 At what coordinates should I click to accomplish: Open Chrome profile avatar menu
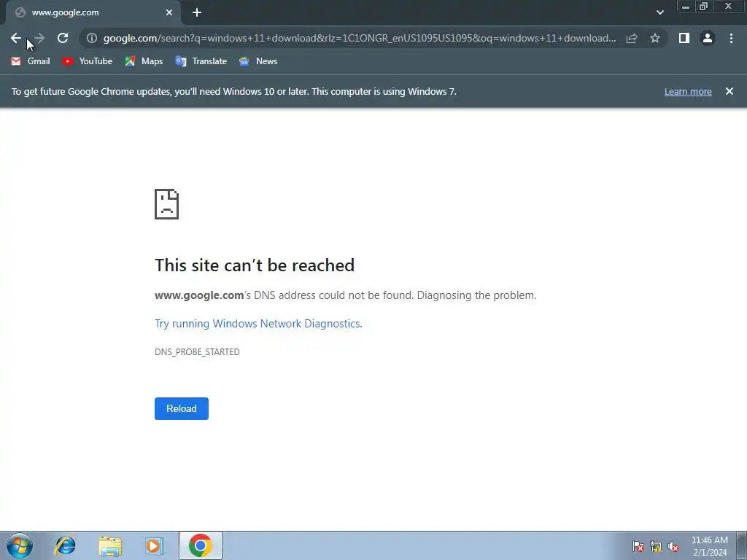708,38
